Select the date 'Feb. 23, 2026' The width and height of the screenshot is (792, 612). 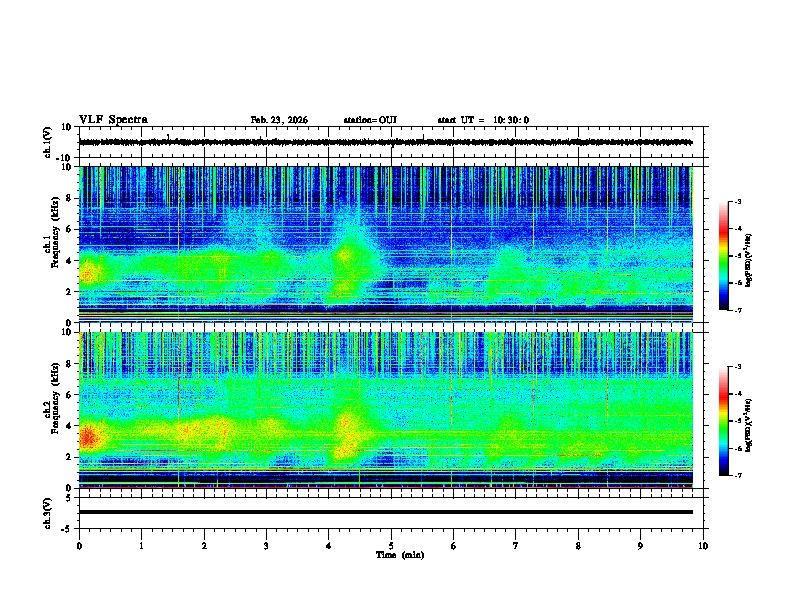(279, 120)
